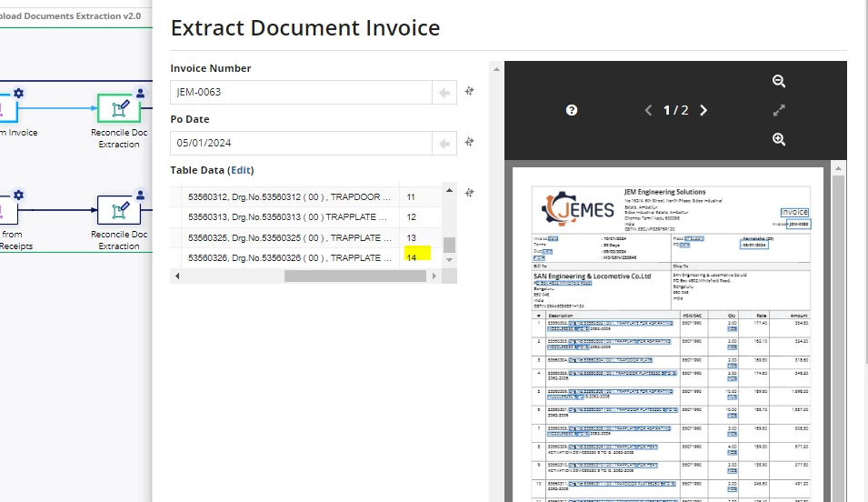Go to next document page
Image resolution: width=868 pixels, height=502 pixels.
[703, 110]
